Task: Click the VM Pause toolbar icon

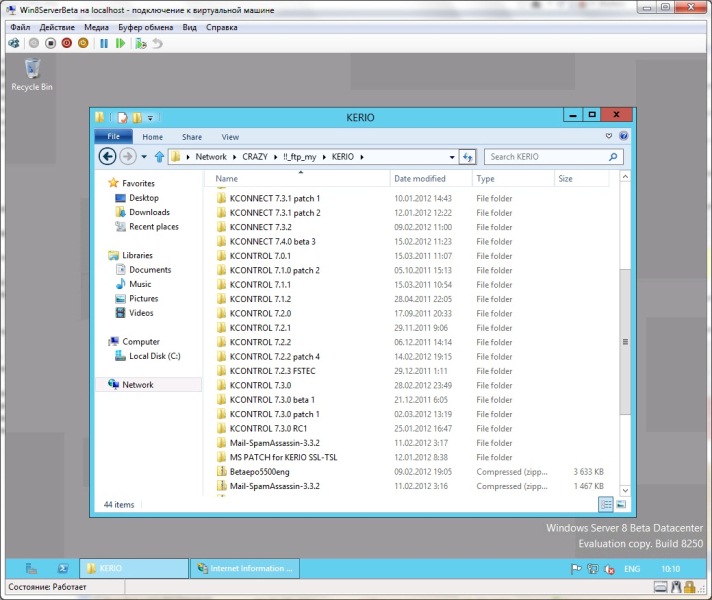Action: (104, 43)
